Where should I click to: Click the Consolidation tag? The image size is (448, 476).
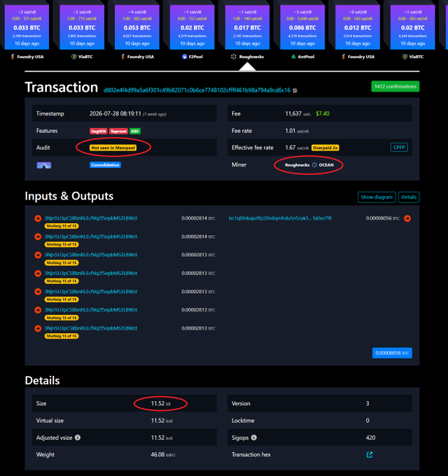tap(105, 164)
